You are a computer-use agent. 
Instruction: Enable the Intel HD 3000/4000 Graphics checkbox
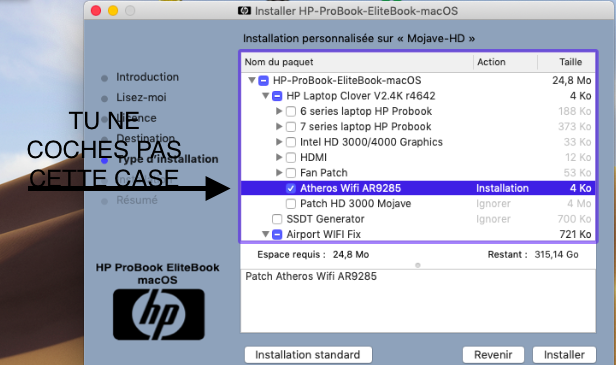tap(291, 142)
